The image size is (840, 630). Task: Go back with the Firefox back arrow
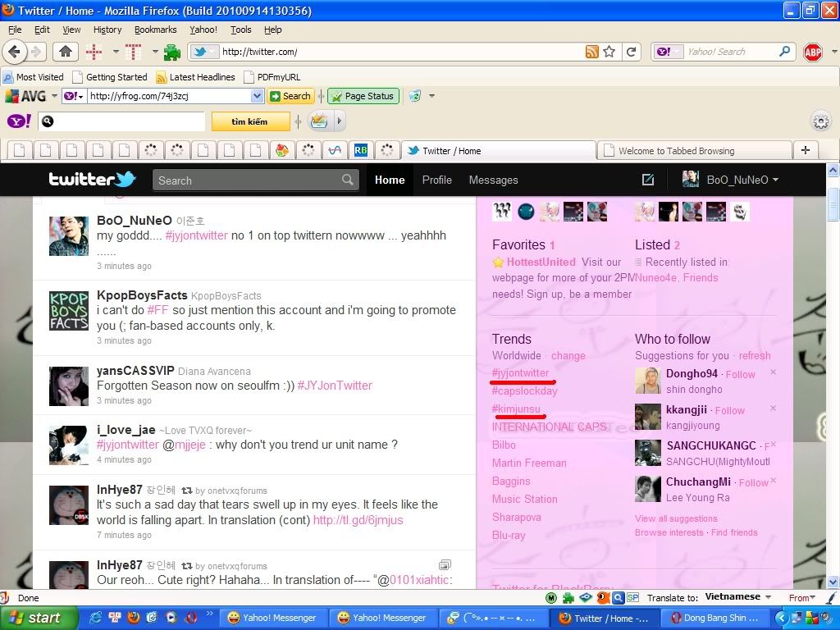point(14,52)
